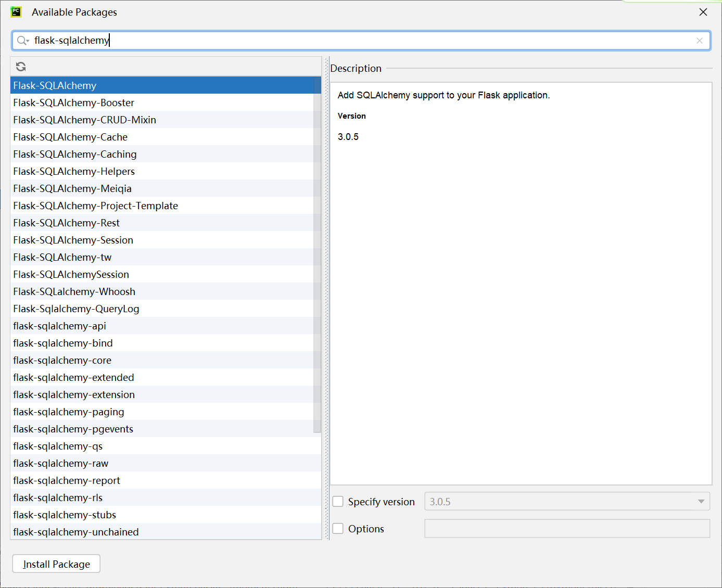Click the Install Package button

pos(56,564)
